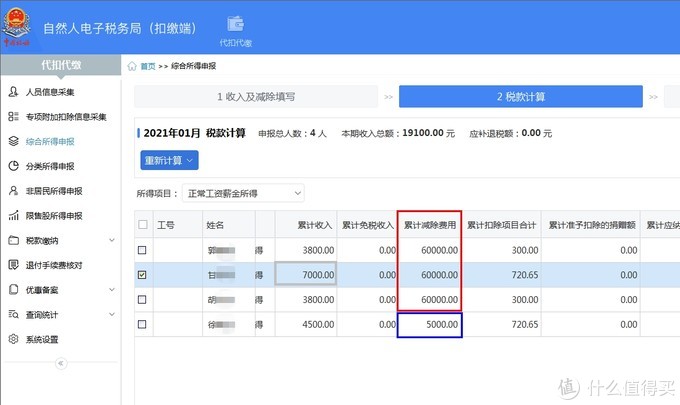The image size is (680, 405).
Task: Select the 7000.00 累计收入 cell
Action: coord(306,274)
